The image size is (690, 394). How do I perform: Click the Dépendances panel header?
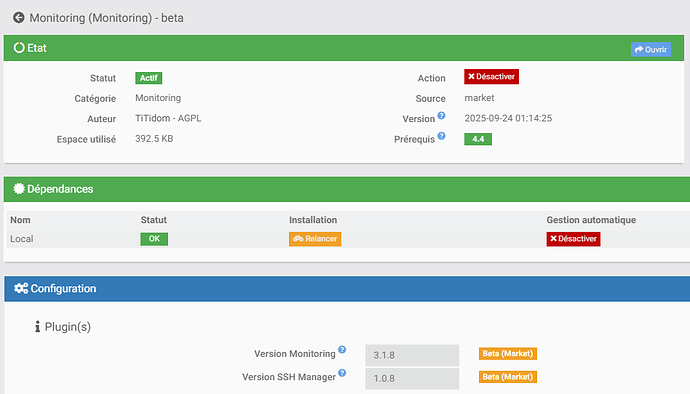tap(347, 189)
